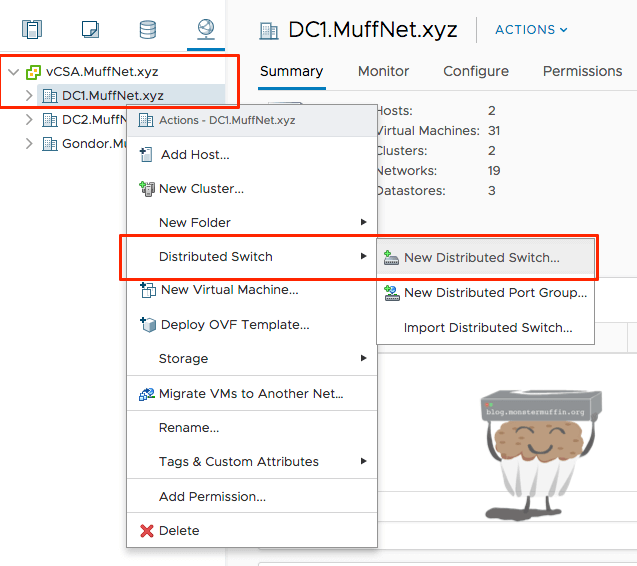The height and width of the screenshot is (566, 637).
Task: Click the Add Host menu entry
Action: [195, 155]
